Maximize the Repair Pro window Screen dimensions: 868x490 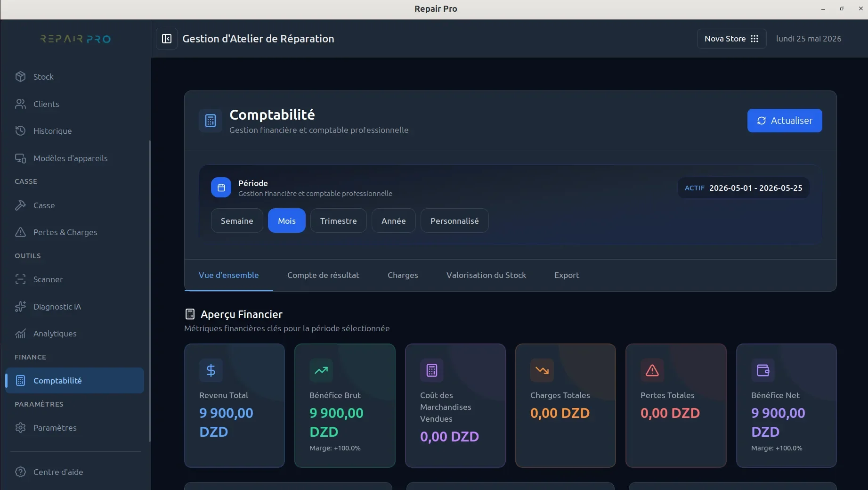[x=842, y=8]
